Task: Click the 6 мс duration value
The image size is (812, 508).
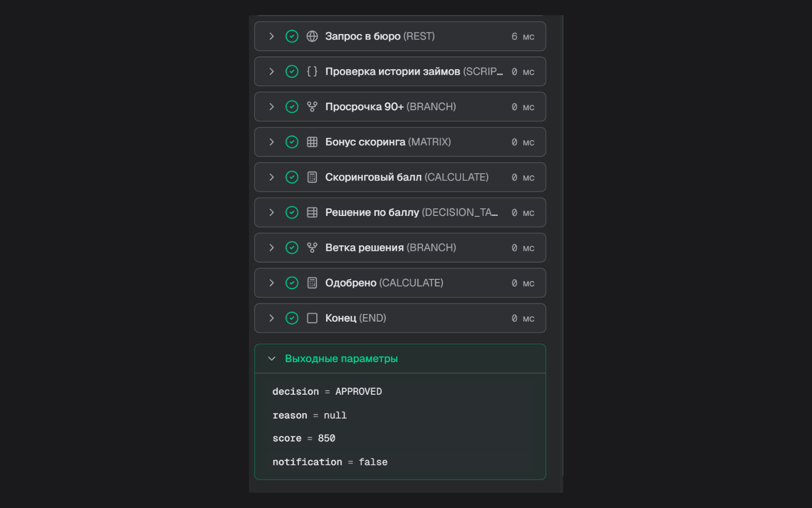Action: (x=523, y=37)
